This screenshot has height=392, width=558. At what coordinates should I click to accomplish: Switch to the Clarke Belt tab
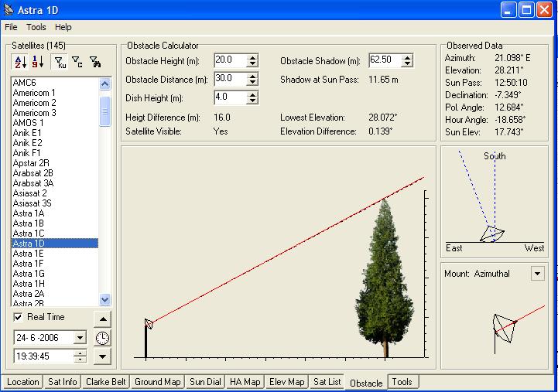pyautogui.click(x=106, y=382)
